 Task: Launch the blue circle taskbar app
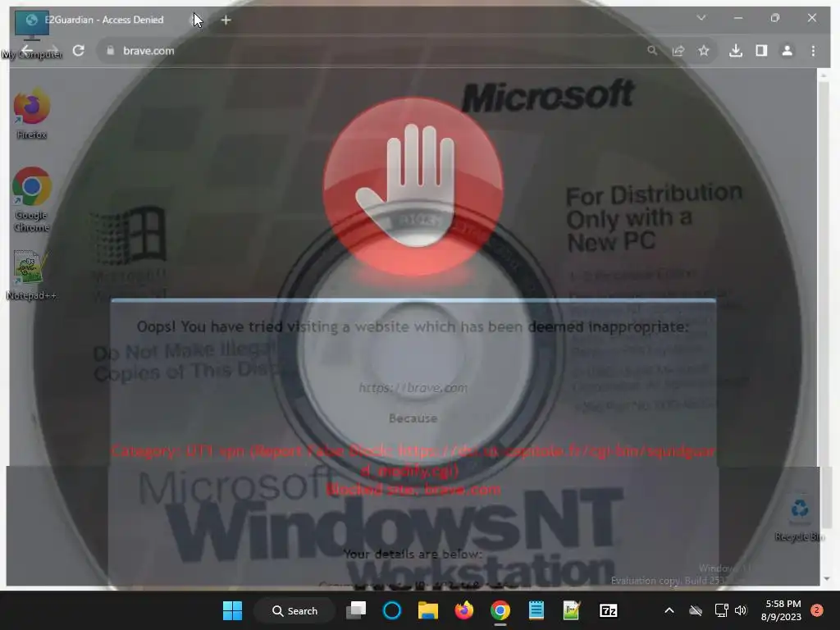click(x=392, y=610)
